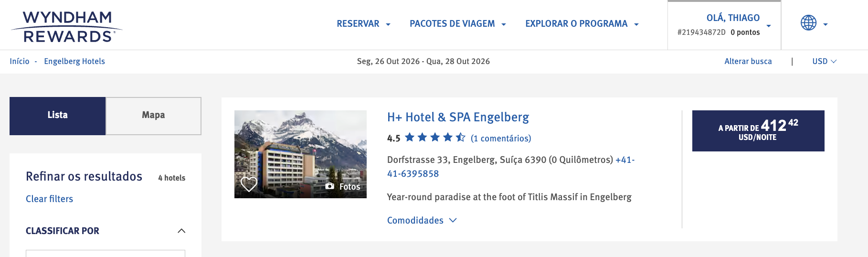Open H+ Hotel & SPA Engelberg title

click(458, 117)
